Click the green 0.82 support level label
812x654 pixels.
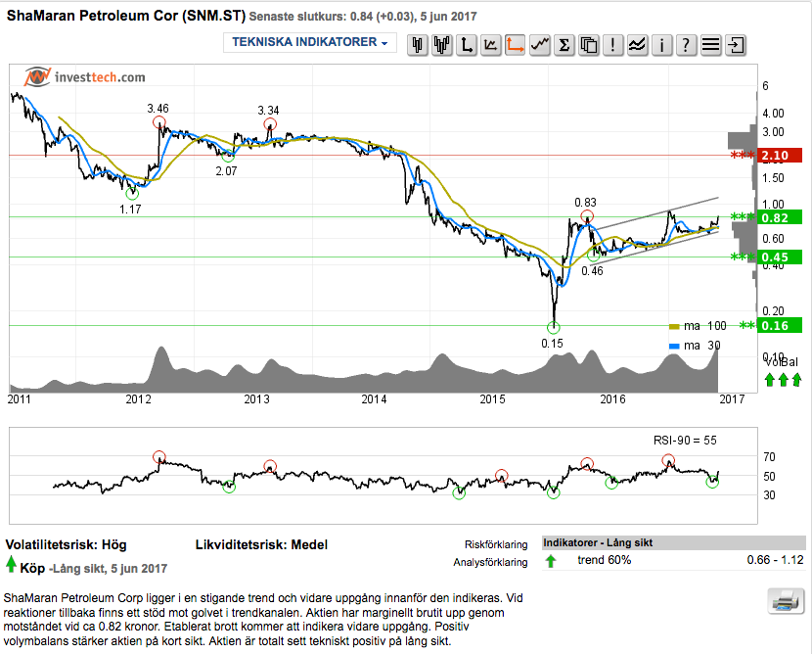click(x=780, y=217)
